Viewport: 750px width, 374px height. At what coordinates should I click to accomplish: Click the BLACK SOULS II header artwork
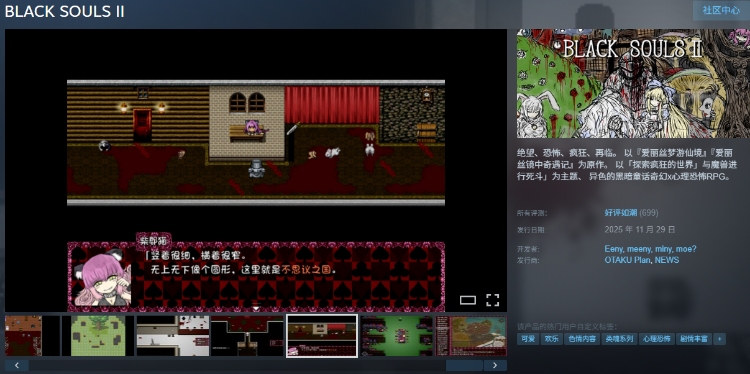tap(633, 83)
